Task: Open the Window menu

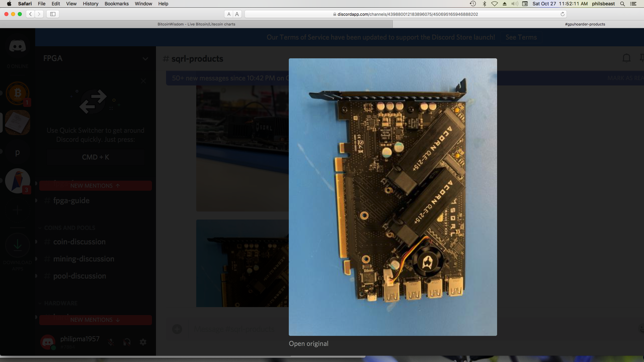Action: (x=143, y=4)
